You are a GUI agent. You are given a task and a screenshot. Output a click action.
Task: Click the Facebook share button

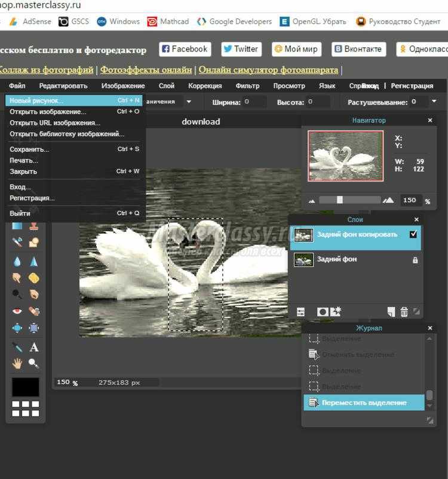pos(185,49)
